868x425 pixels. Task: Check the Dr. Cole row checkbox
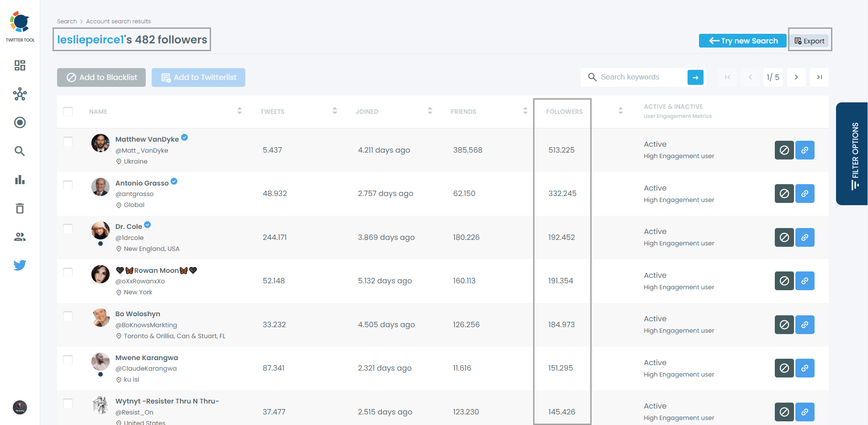click(x=68, y=229)
